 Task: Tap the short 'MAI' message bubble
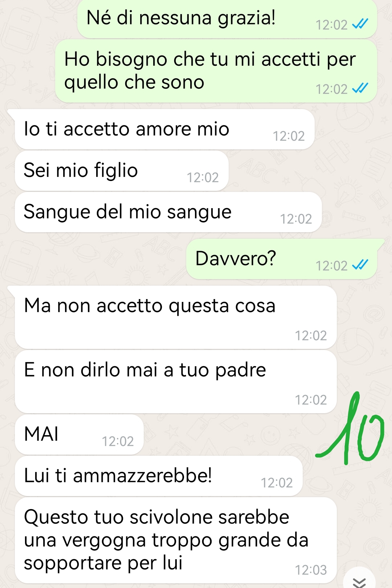click(79, 435)
